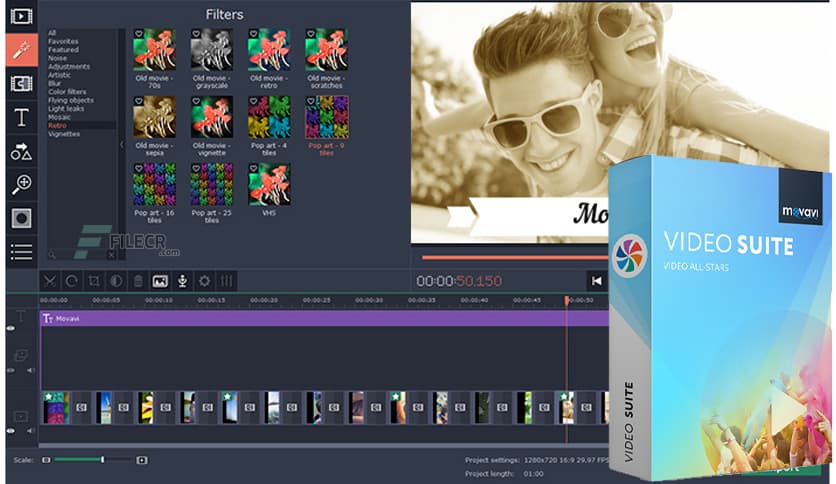Click the Scale zoom slider handle
Viewport: 836px width, 484px height.
(x=102, y=459)
